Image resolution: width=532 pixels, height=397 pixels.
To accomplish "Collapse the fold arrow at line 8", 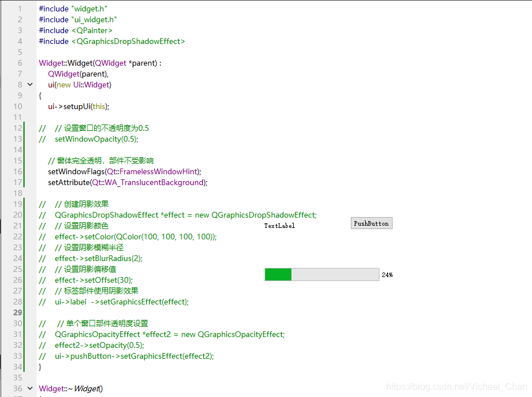I will (x=30, y=85).
